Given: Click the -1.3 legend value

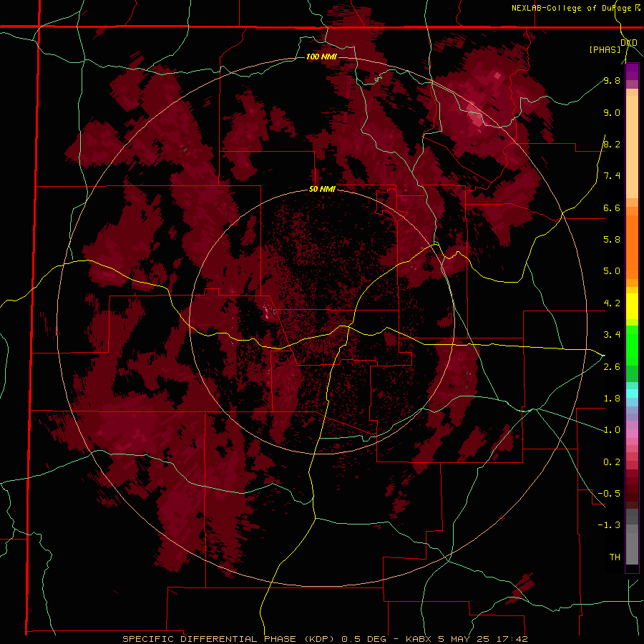Looking at the screenshot, I should pos(609,525).
